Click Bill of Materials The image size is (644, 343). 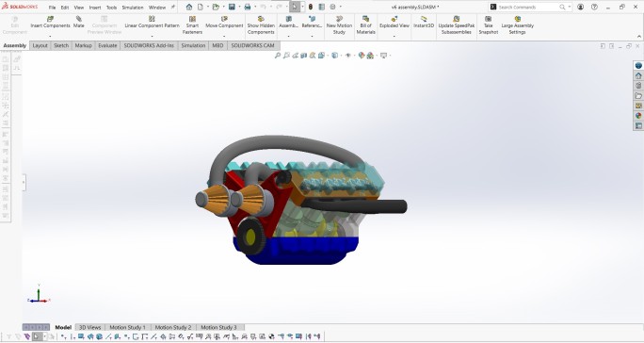[x=366, y=25]
